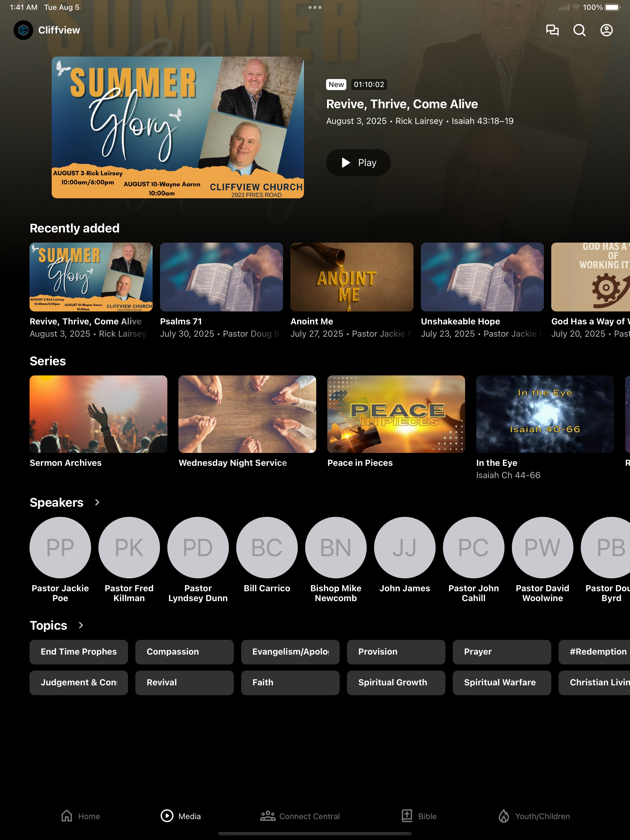
Task: Open the chat messages icon
Action: click(552, 30)
